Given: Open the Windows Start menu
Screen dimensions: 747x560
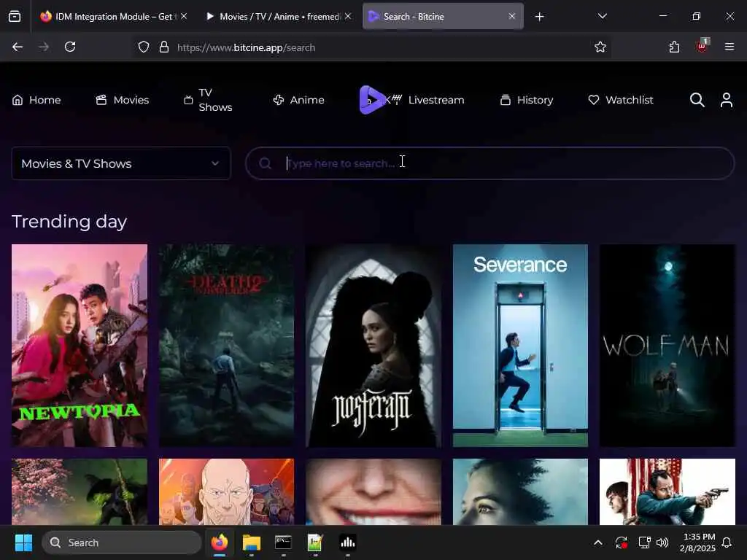Looking at the screenshot, I should 23,542.
